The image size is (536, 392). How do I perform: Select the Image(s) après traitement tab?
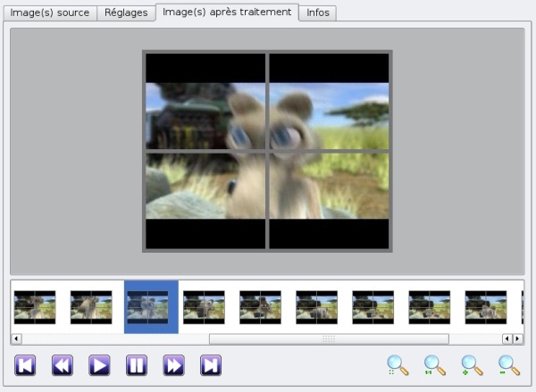pyautogui.click(x=227, y=12)
